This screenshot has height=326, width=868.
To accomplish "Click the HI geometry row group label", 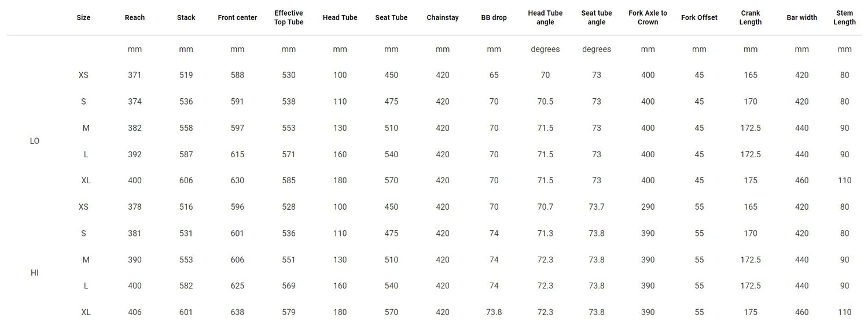I will (35, 273).
